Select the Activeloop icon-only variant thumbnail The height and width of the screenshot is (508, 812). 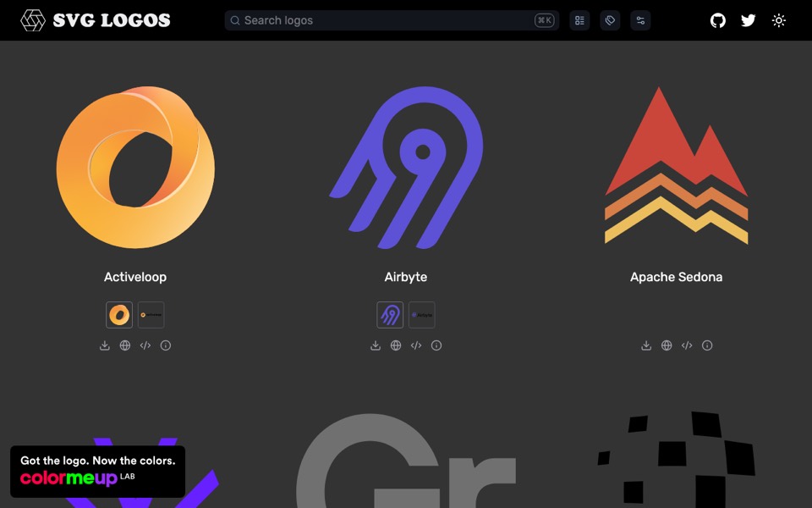pyautogui.click(x=119, y=315)
